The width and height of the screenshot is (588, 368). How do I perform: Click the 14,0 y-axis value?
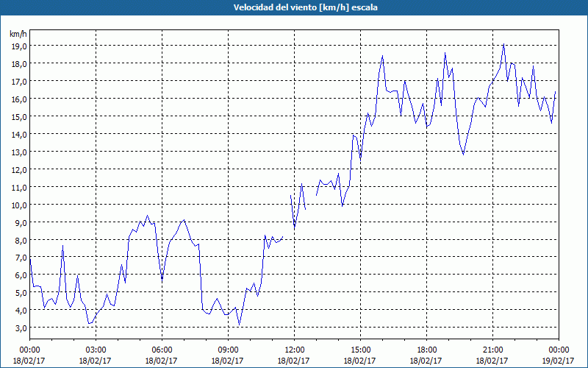(x=20, y=134)
